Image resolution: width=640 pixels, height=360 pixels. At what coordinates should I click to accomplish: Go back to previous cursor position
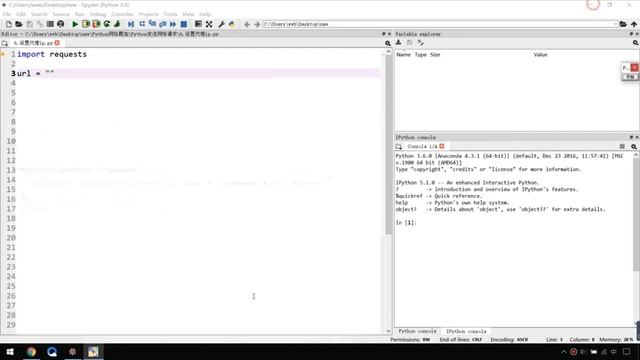coord(247,24)
